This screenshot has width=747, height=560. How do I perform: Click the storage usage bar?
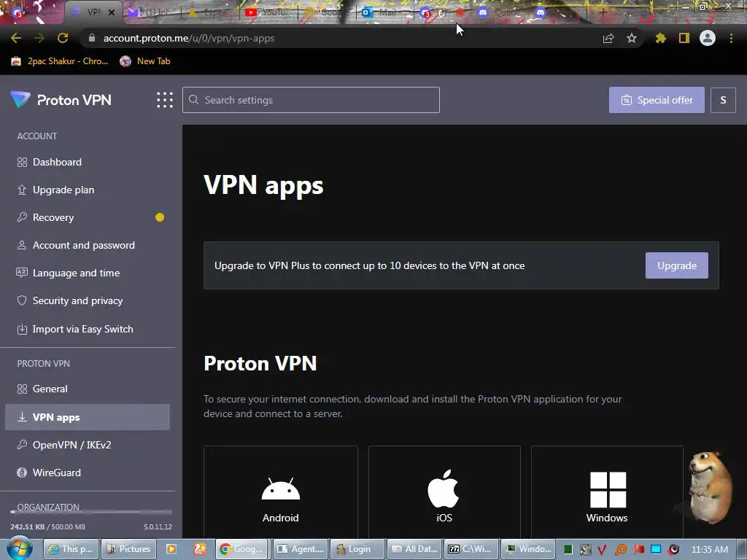pyautogui.click(x=91, y=512)
